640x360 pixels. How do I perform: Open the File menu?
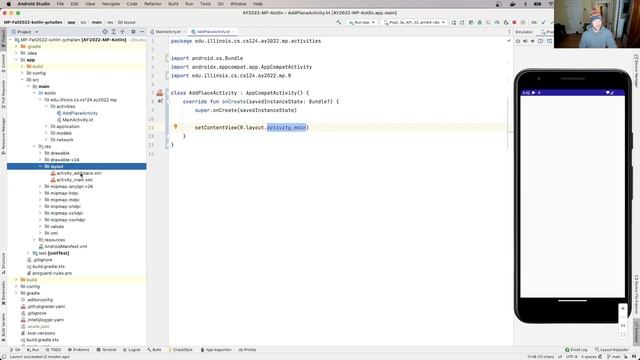(60, 4)
